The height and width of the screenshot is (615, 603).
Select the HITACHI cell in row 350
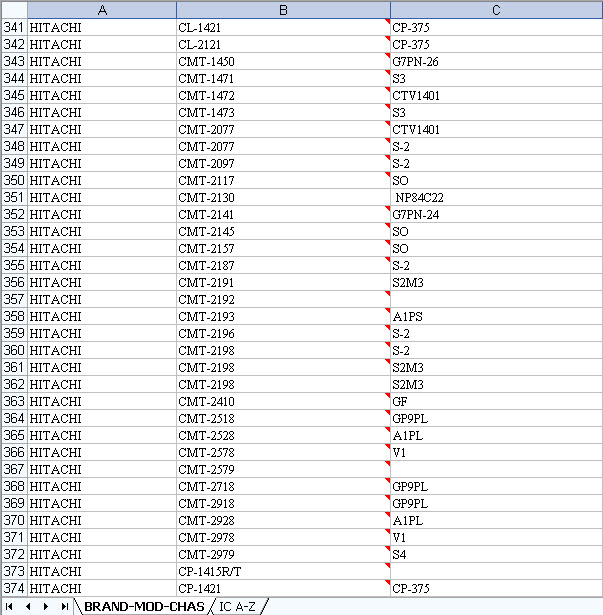[101, 180]
